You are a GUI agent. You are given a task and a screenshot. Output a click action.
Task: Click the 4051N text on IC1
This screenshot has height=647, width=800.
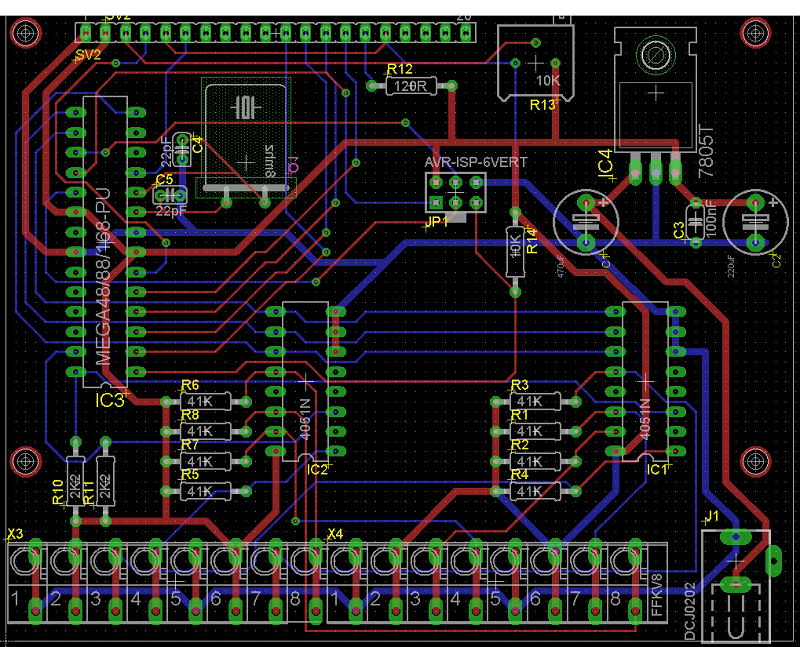[x=645, y=419]
